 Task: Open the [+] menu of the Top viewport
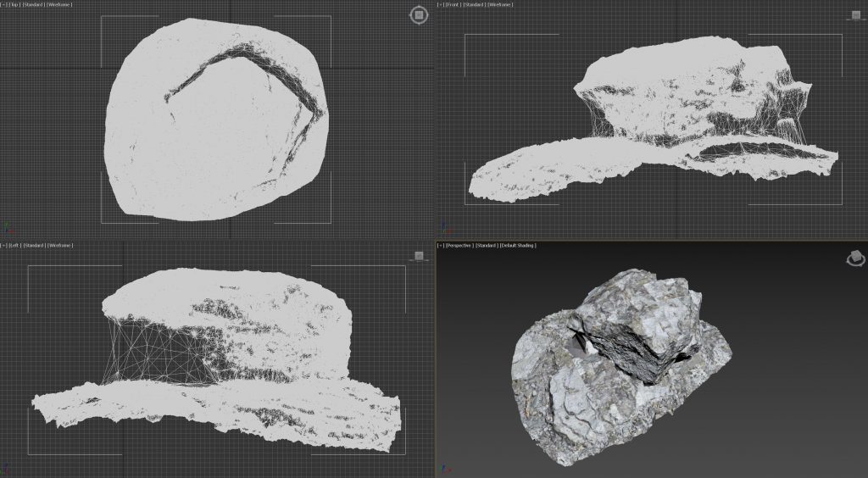4,5
